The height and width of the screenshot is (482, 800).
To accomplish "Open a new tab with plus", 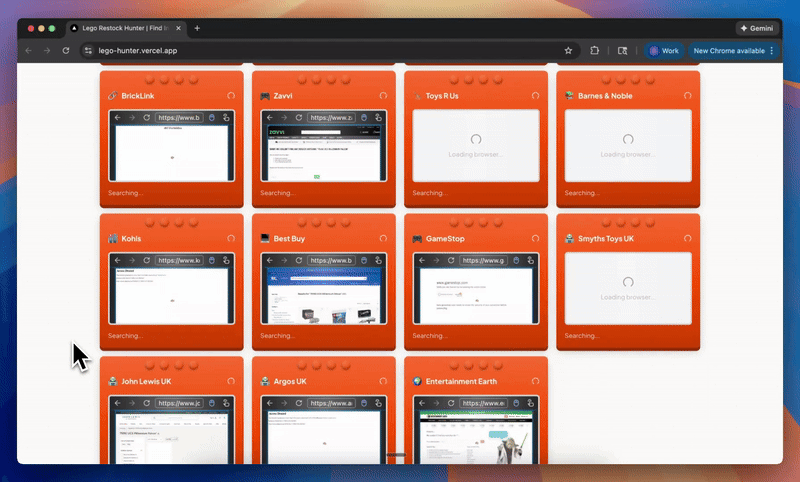I will click(x=197, y=28).
